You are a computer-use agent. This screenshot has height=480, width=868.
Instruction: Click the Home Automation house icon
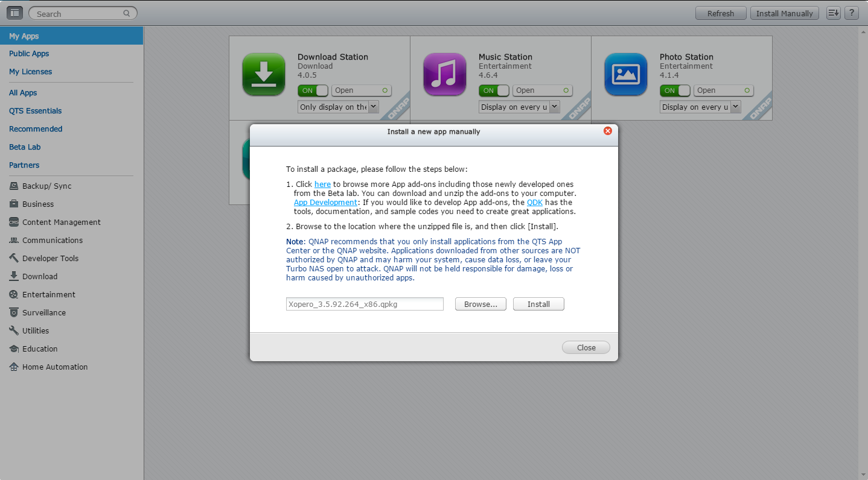pos(13,367)
